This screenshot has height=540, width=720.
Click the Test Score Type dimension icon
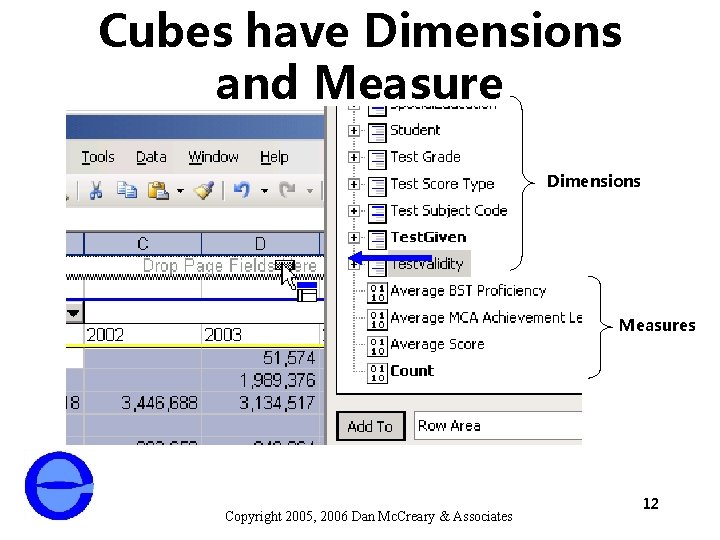tap(377, 186)
